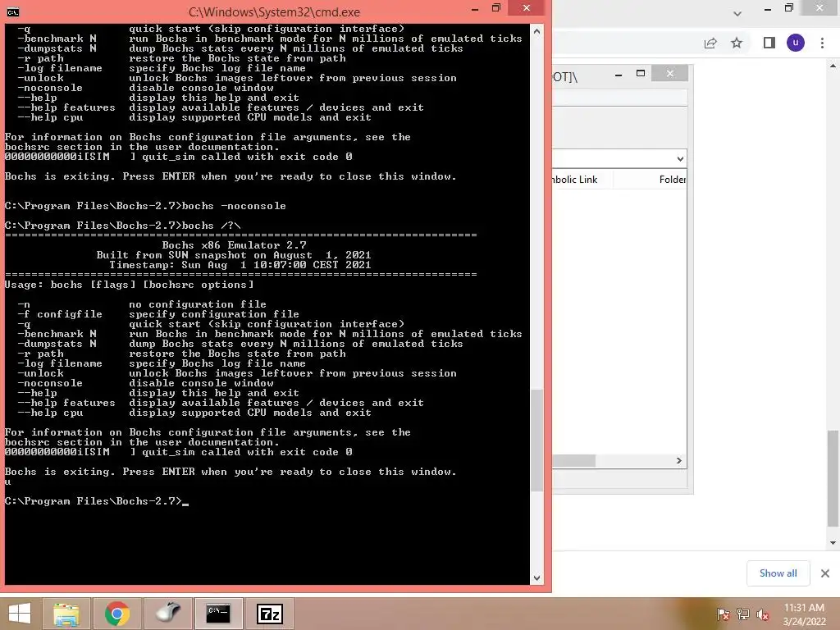
Task: Click the Chrome share page icon
Action: [x=710, y=43]
